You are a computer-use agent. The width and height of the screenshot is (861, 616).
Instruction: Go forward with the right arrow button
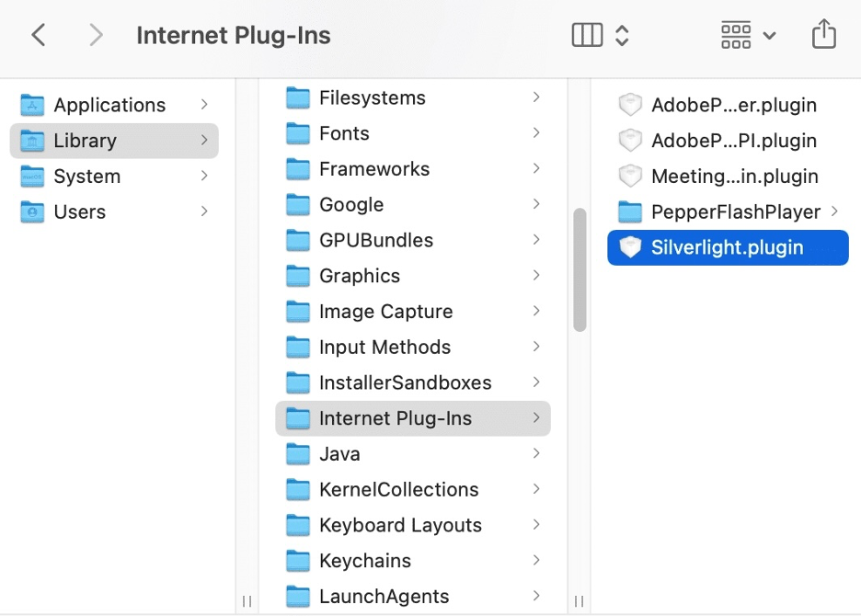tap(96, 35)
